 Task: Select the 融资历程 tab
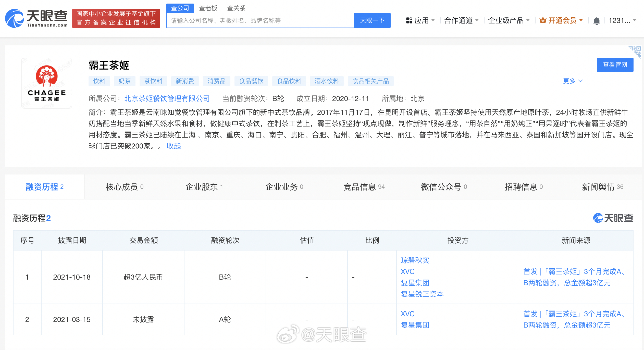tap(45, 187)
